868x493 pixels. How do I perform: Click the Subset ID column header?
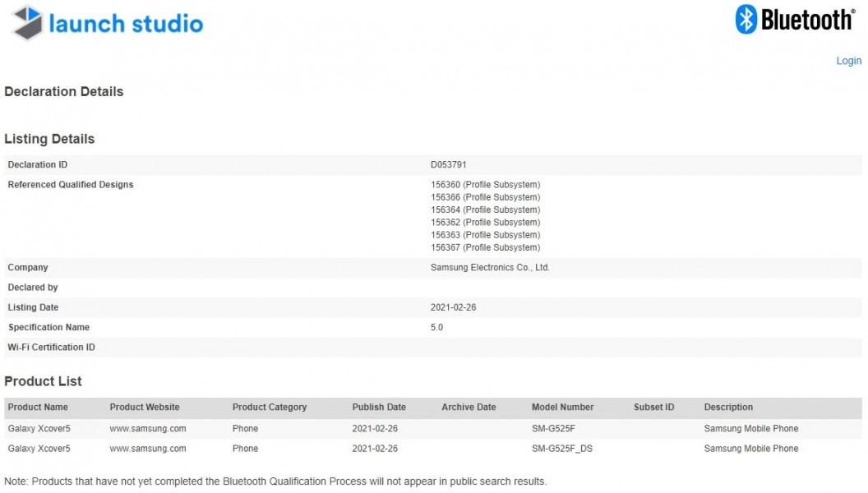click(653, 408)
